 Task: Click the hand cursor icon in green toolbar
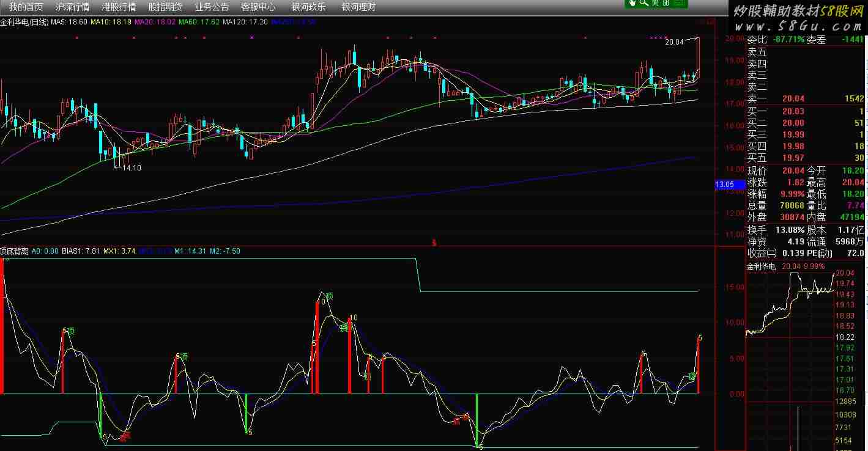point(632,3)
